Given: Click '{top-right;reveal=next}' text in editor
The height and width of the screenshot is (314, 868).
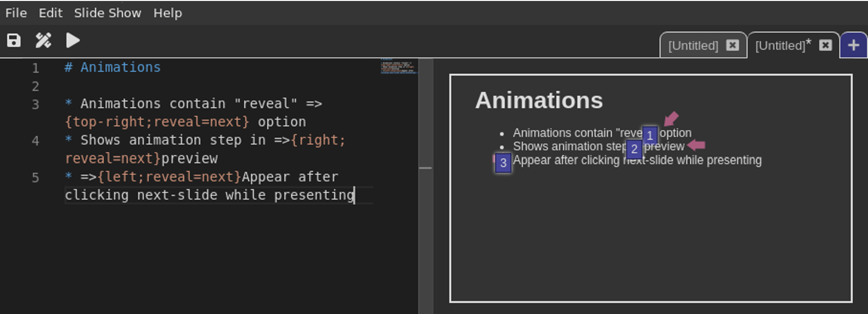Looking at the screenshot, I should click(x=157, y=122).
